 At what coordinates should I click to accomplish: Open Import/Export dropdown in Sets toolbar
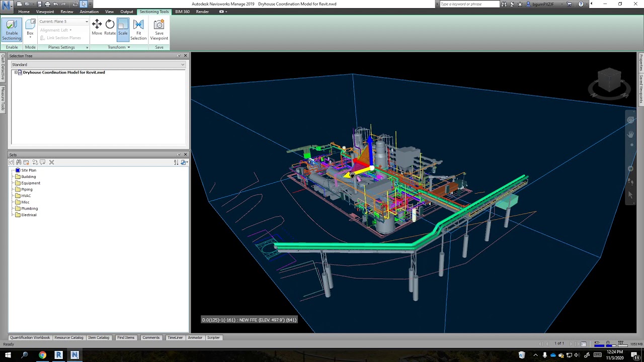point(184,162)
